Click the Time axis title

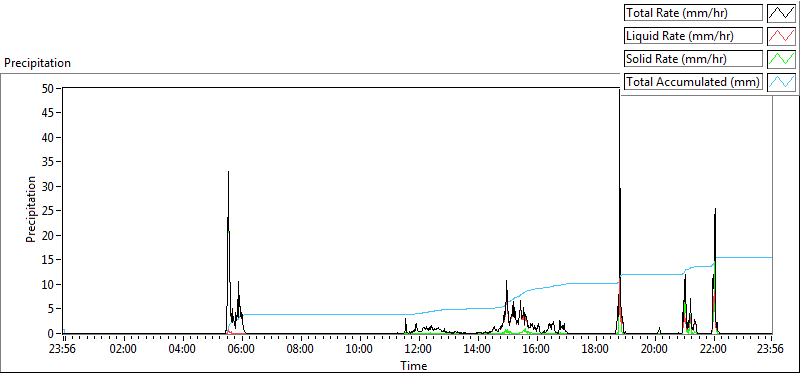point(414,365)
